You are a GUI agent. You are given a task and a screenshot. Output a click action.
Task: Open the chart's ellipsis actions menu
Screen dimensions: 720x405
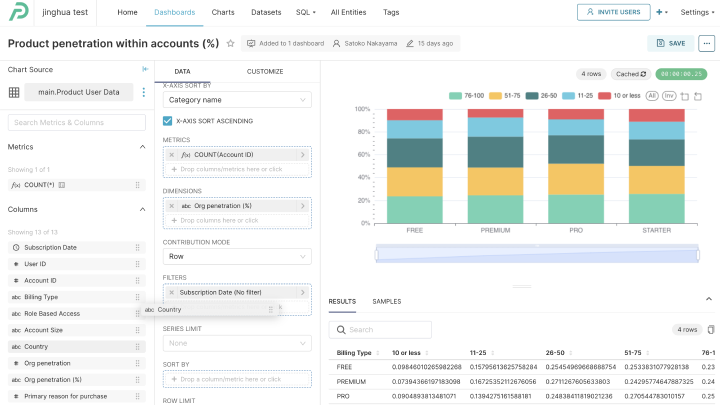point(706,43)
